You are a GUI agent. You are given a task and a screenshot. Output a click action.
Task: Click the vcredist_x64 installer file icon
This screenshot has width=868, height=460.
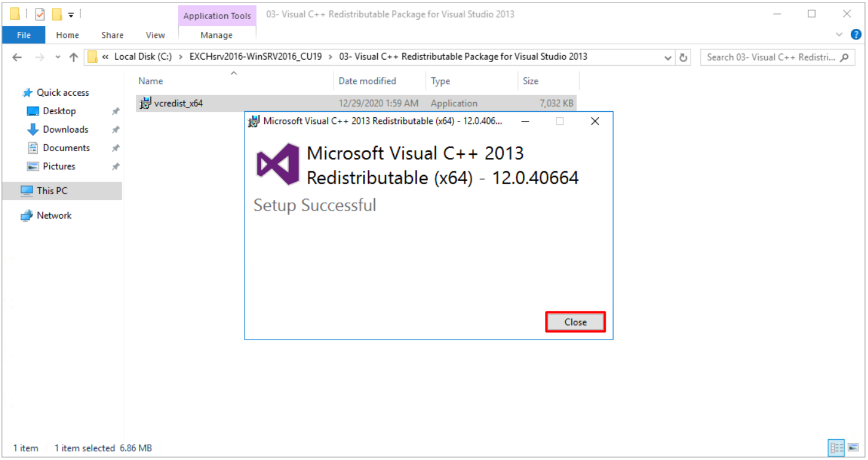point(146,103)
